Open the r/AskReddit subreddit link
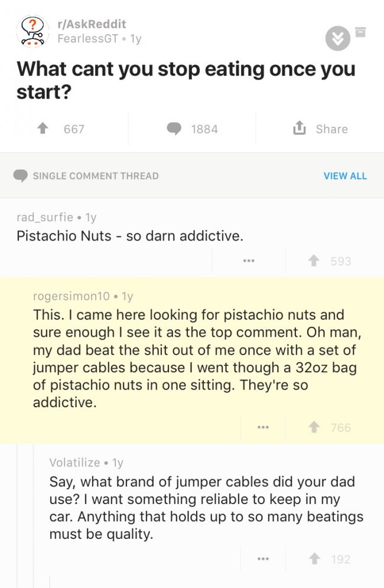Screen dimensions: 384x588 92,24
